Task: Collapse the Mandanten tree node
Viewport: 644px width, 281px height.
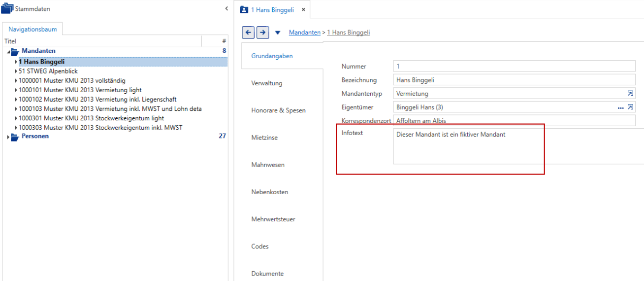Action: point(8,51)
